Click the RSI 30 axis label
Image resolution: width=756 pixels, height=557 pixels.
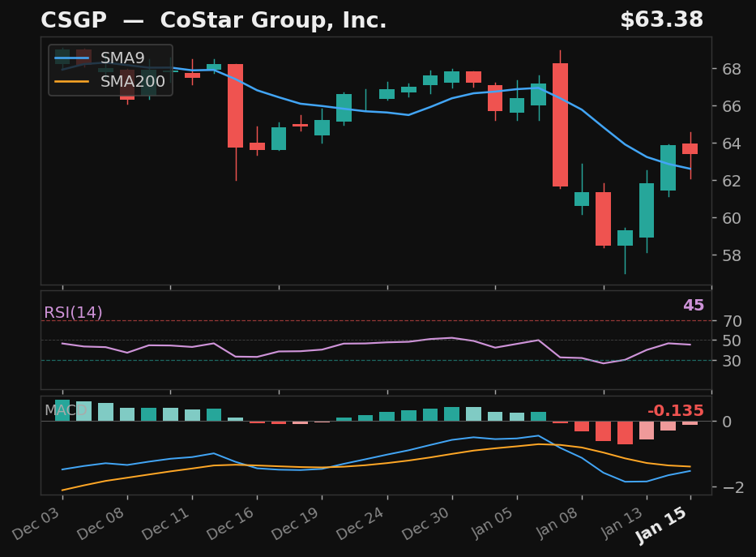tap(732, 361)
